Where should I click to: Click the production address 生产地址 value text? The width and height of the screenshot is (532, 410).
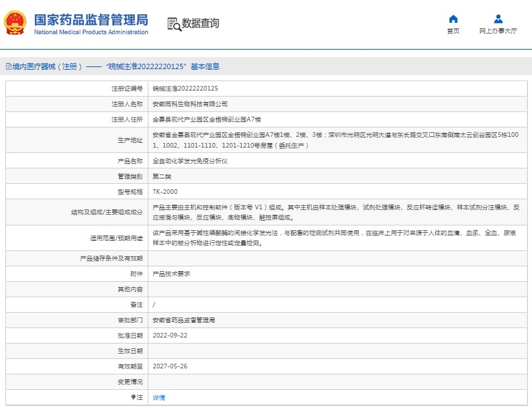click(336, 140)
